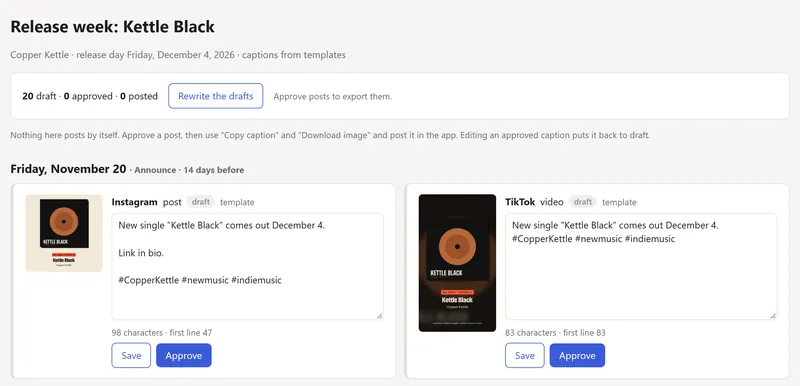Open the TikTok vertical video thumbnail
The image size is (800, 386).
point(457,263)
